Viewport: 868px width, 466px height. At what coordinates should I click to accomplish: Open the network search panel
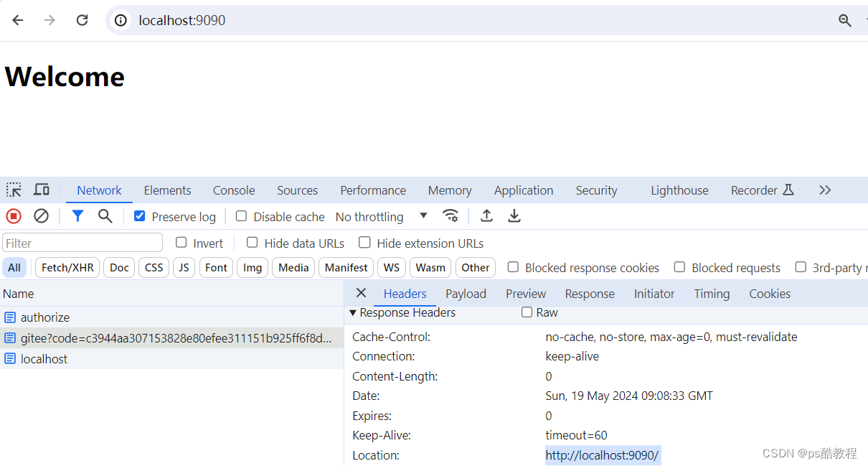point(105,215)
